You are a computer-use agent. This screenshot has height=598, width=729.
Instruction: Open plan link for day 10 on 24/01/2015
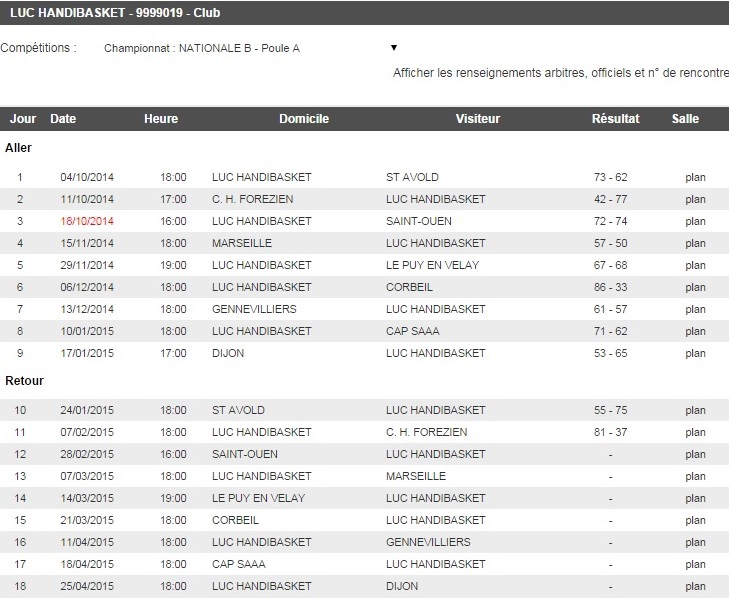[x=695, y=410]
